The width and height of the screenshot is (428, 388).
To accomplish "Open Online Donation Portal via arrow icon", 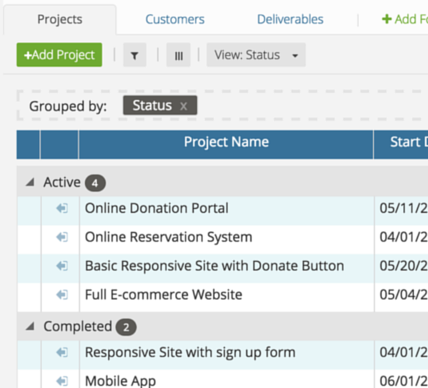I will click(62, 208).
